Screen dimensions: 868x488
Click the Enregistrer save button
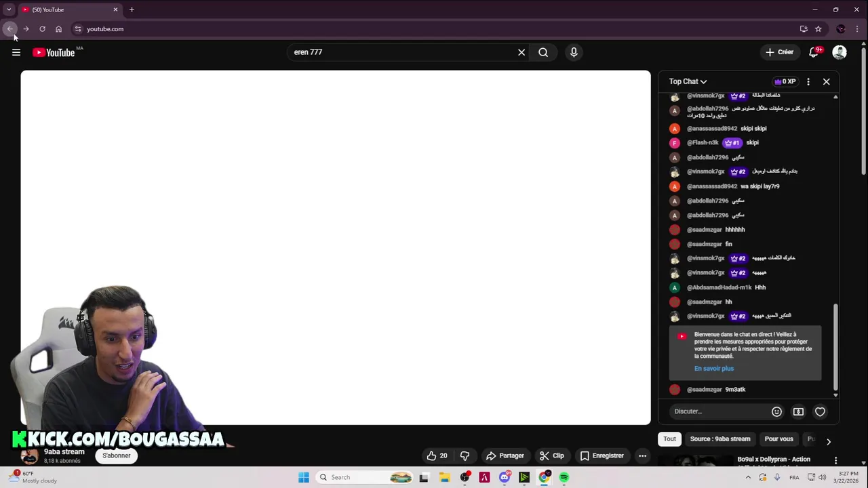coord(601,455)
